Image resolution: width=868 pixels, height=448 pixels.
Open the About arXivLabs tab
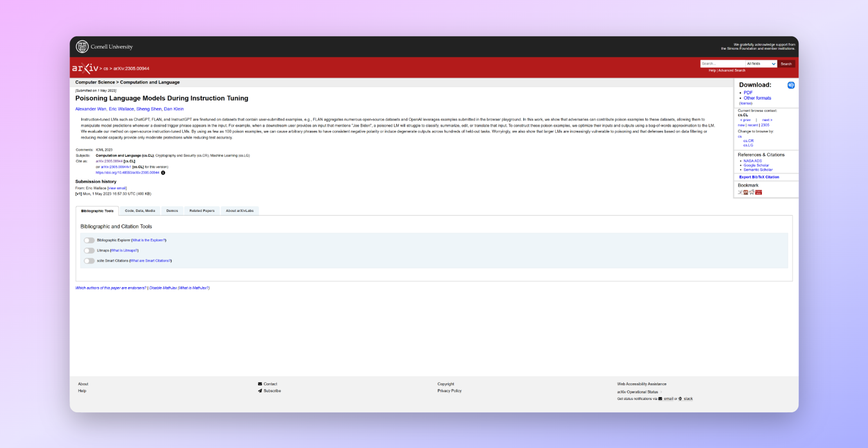coord(240,211)
